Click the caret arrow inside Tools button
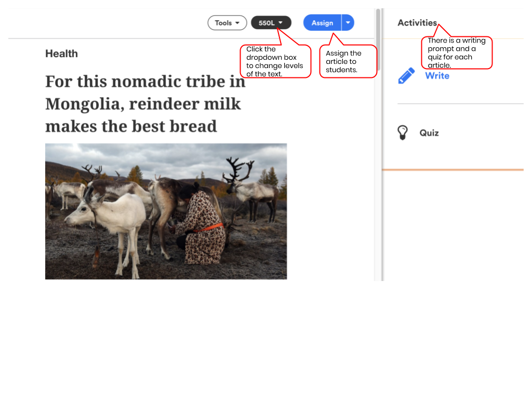 click(x=237, y=23)
